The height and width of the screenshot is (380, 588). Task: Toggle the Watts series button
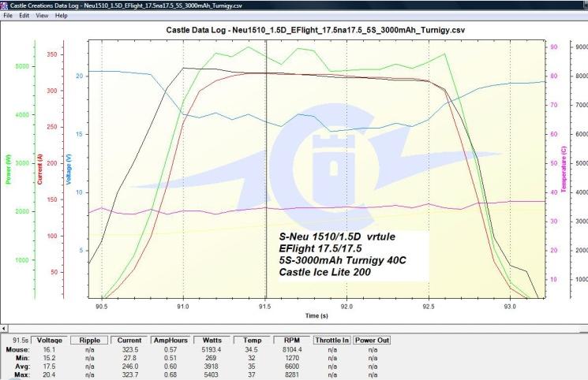[212, 341]
